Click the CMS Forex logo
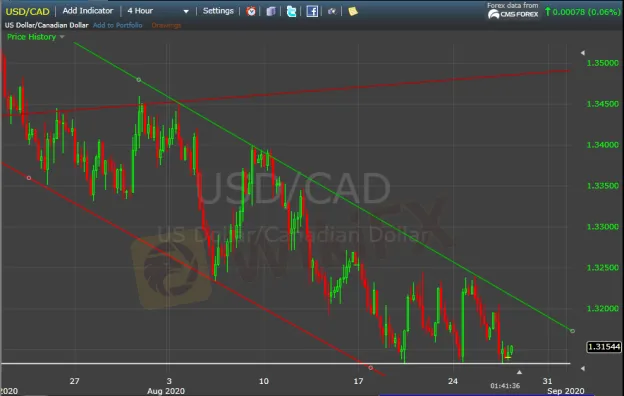 [513, 14]
